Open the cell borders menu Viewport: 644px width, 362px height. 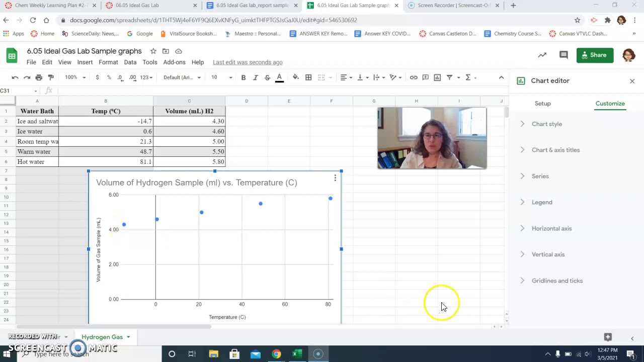308,77
